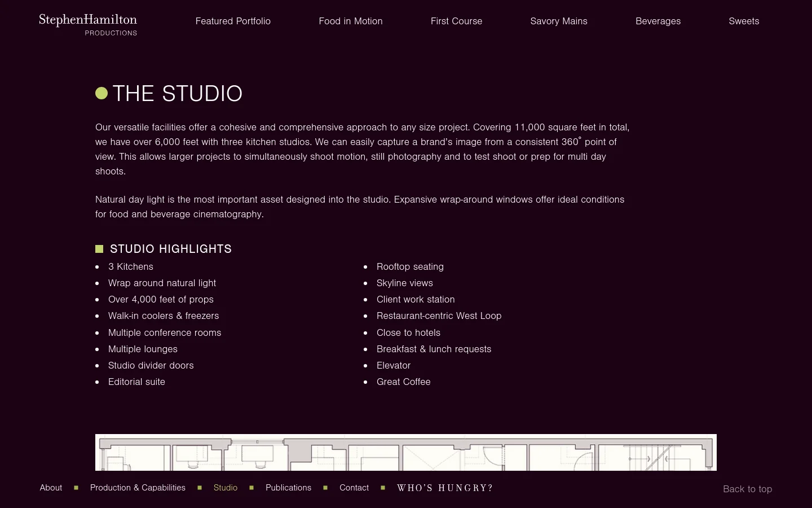Open the Beverages page
Viewport: 812px width, 508px height.
(x=658, y=21)
